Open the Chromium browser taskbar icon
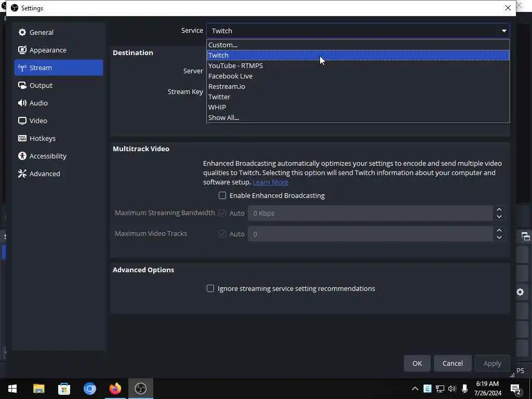The width and height of the screenshot is (532, 399). pyautogui.click(x=89, y=389)
